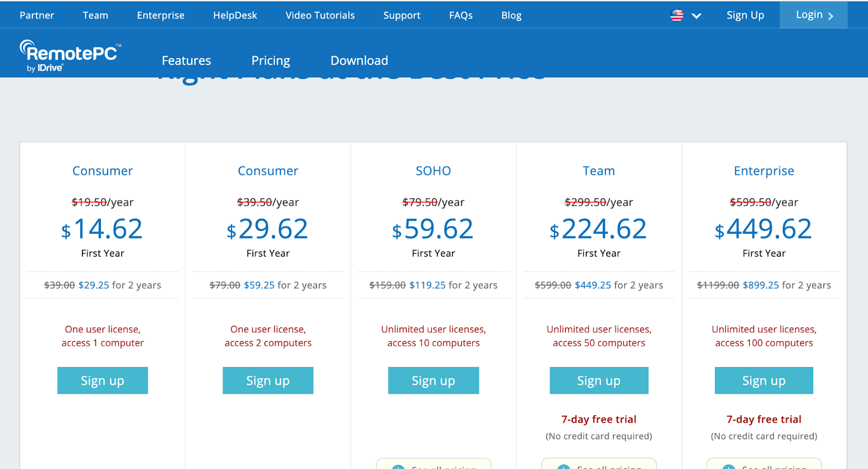Sign up for the Enterprise plan

(764, 381)
